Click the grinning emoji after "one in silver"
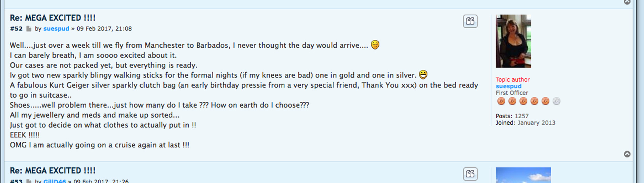This screenshot has width=644, height=183. pos(423,75)
